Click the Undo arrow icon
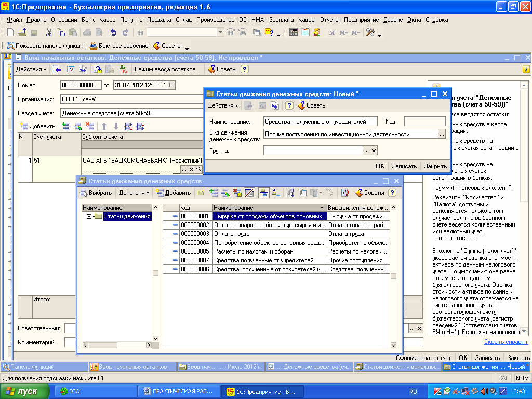 coord(113,33)
